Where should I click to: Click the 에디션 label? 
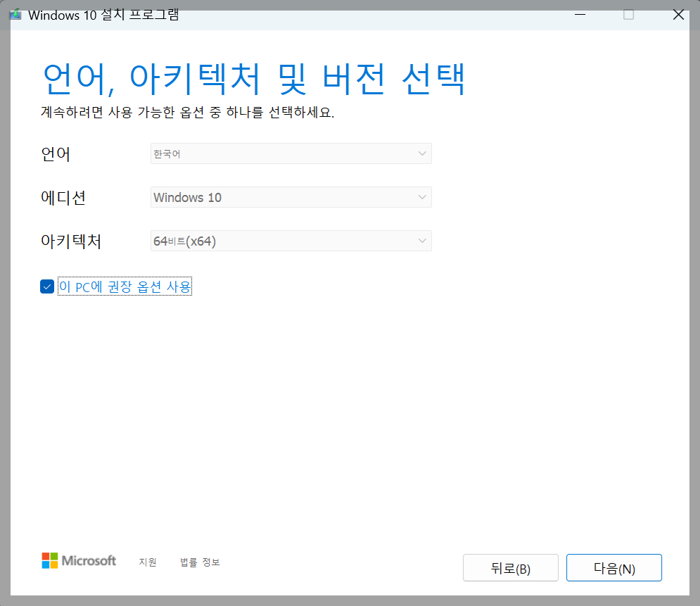coord(63,197)
